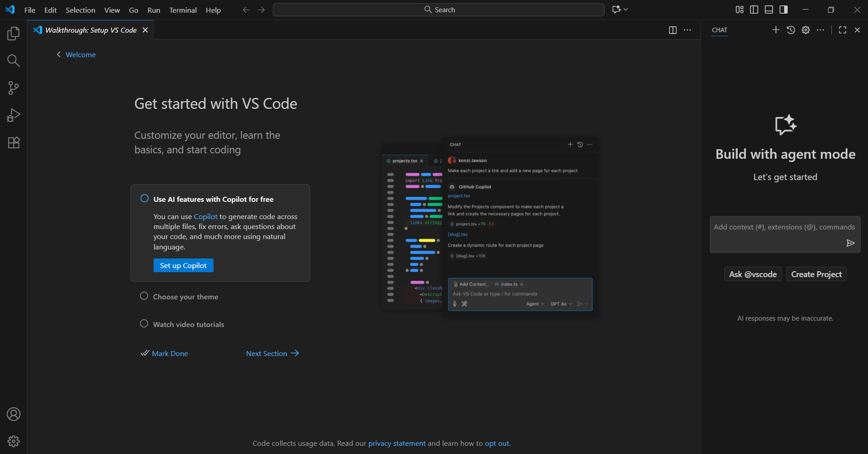
Task: Start a new chat with plus icon
Action: [776, 30]
